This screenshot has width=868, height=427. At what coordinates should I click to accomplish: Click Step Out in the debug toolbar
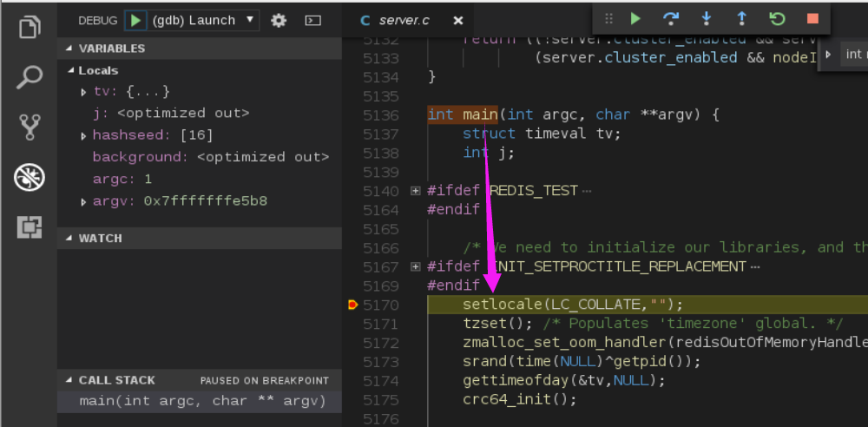(741, 18)
